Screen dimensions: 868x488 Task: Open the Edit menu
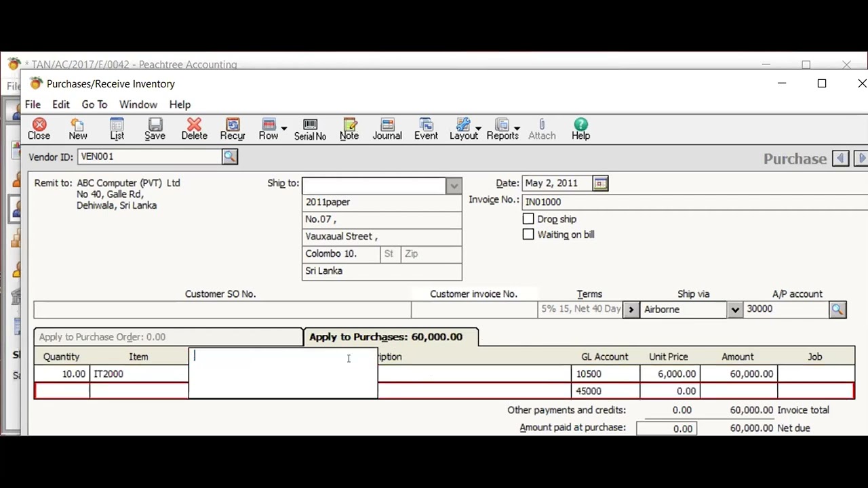tap(61, 104)
